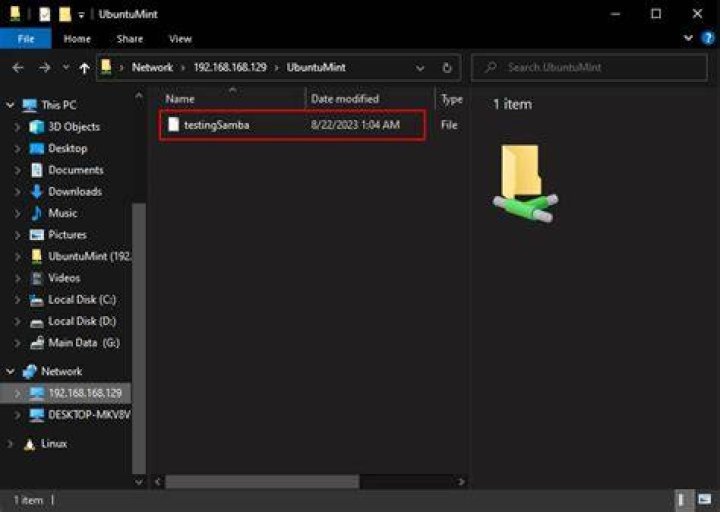
Task: Open Main Data (G:) drive
Action: (84, 343)
